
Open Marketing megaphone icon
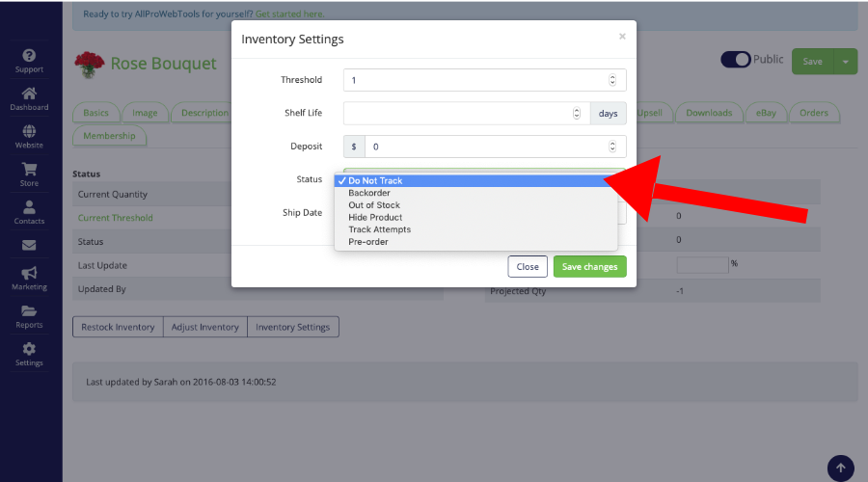point(29,274)
